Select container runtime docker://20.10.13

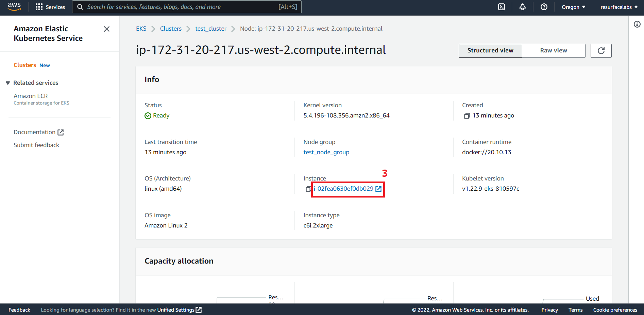click(x=487, y=152)
